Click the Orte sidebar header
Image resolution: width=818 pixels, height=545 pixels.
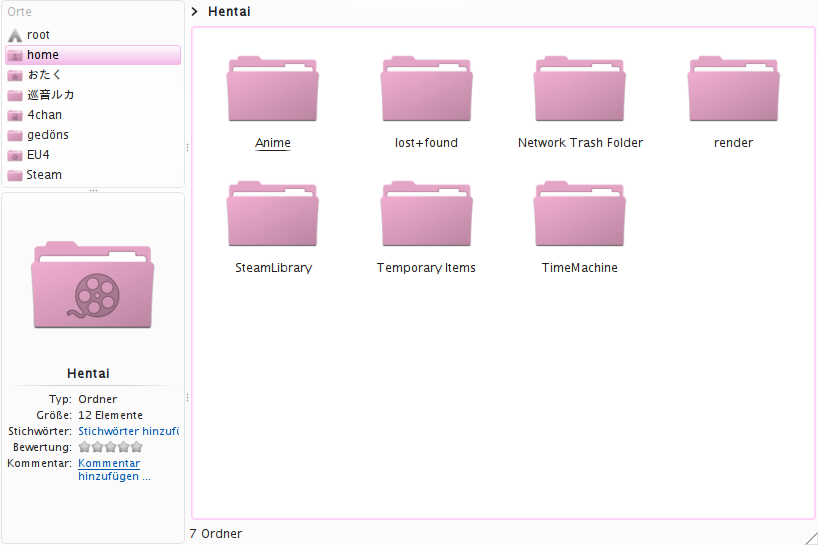(x=19, y=11)
